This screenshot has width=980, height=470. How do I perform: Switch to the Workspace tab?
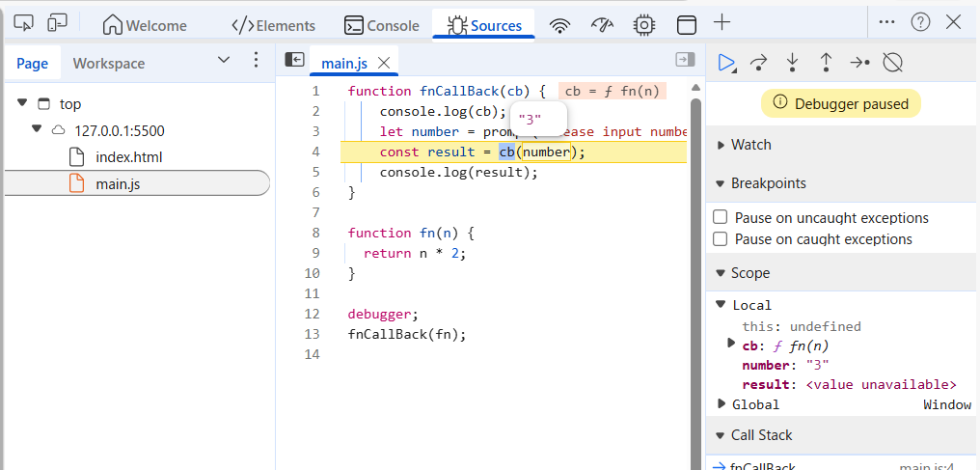pyautogui.click(x=109, y=64)
